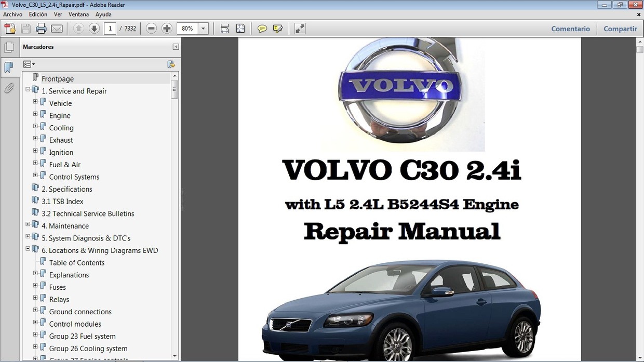
Task: Print the document using printer icon
Action: click(41, 29)
